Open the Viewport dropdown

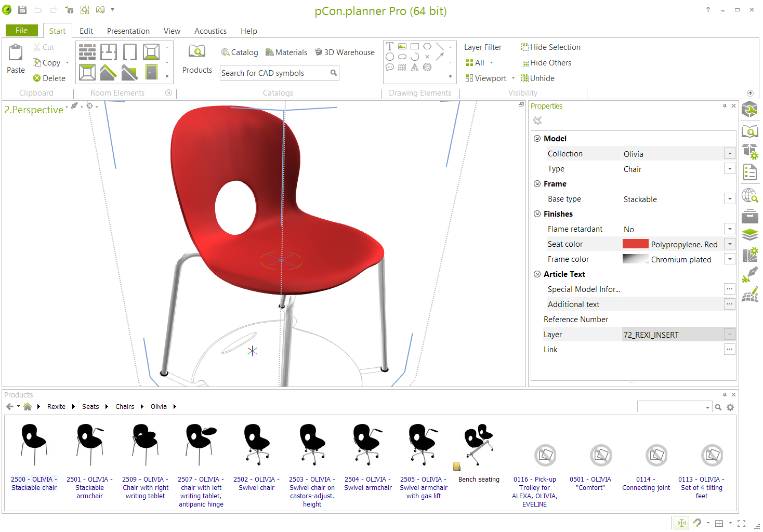point(513,78)
